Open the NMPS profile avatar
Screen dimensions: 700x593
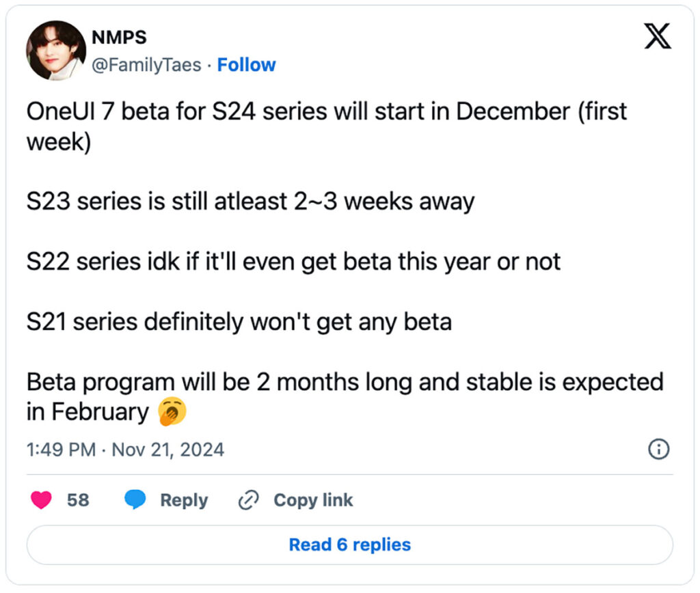(x=56, y=51)
